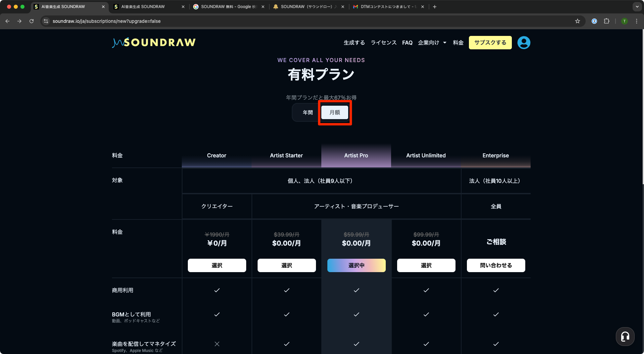Click the X mark for Creator monetization
The width and height of the screenshot is (644, 354).
click(217, 344)
